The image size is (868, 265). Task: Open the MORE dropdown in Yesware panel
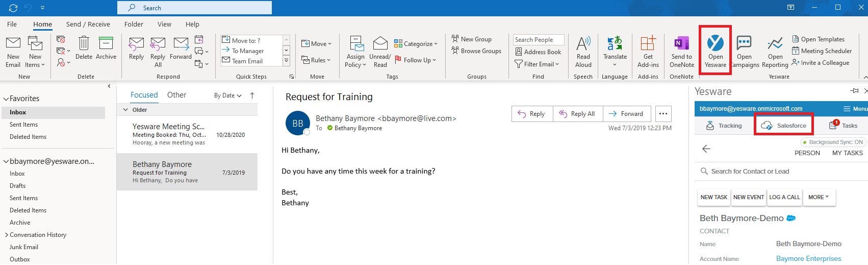[x=818, y=197]
